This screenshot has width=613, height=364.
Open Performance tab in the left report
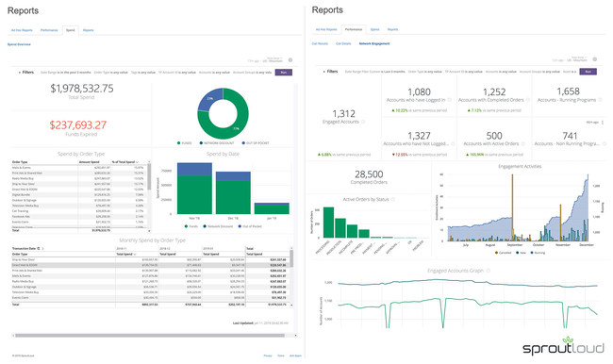point(49,30)
